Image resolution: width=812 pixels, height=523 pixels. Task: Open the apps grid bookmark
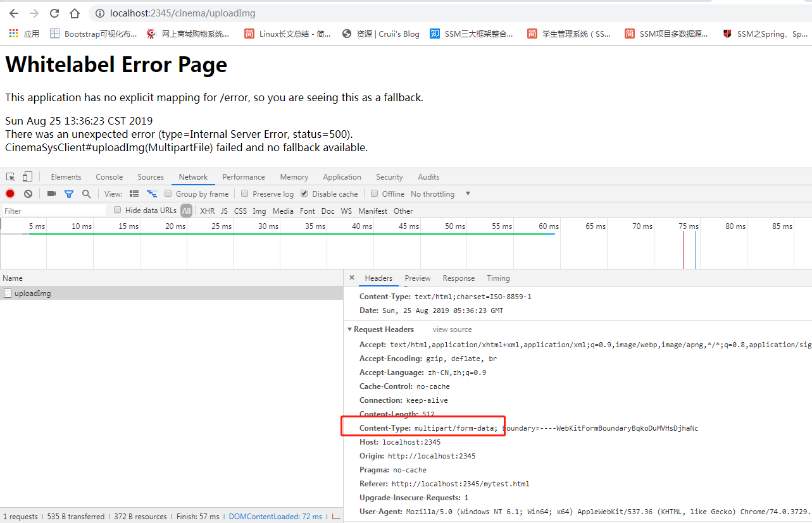click(24, 34)
